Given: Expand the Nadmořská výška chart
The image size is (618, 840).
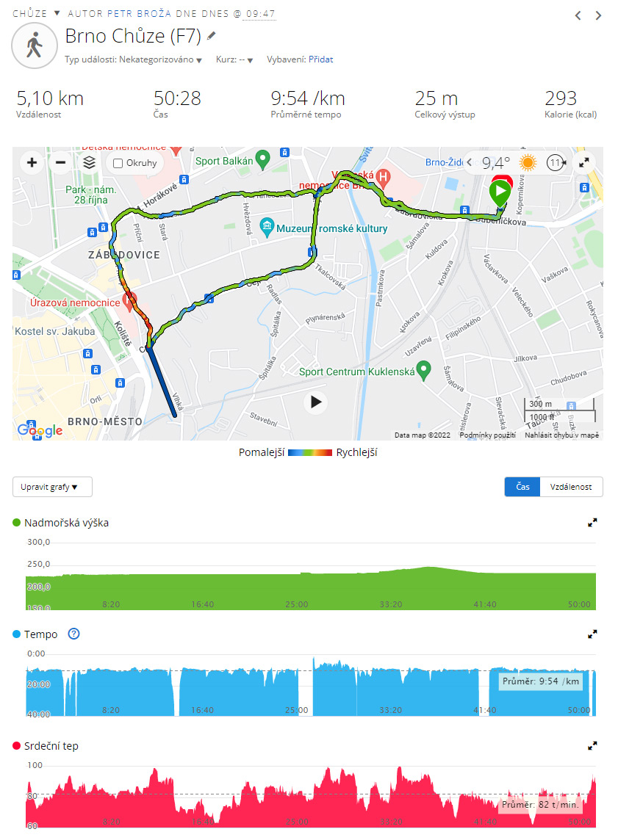Looking at the screenshot, I should click(592, 523).
